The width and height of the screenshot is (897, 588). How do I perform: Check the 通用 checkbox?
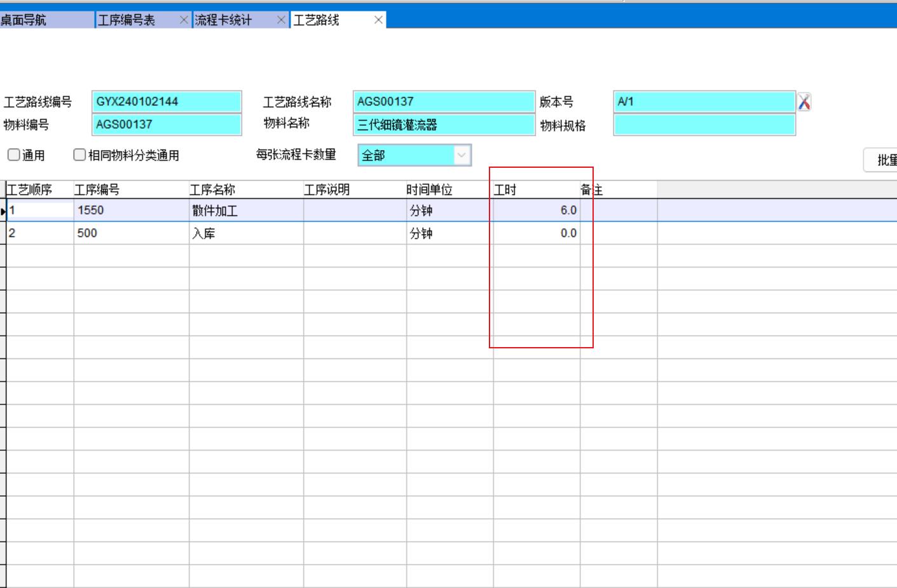tap(14, 155)
